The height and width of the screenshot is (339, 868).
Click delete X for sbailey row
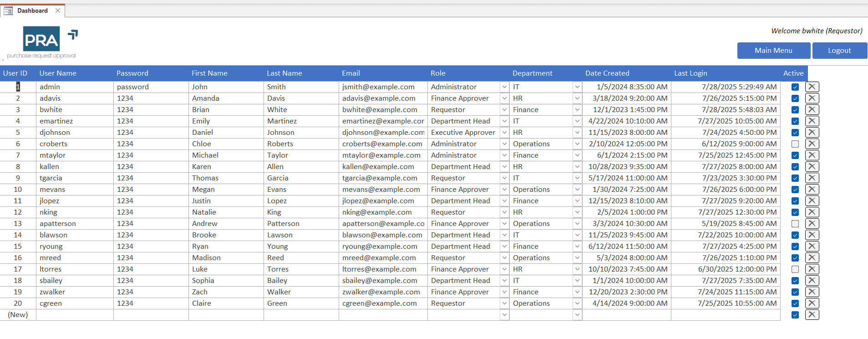[812, 280]
